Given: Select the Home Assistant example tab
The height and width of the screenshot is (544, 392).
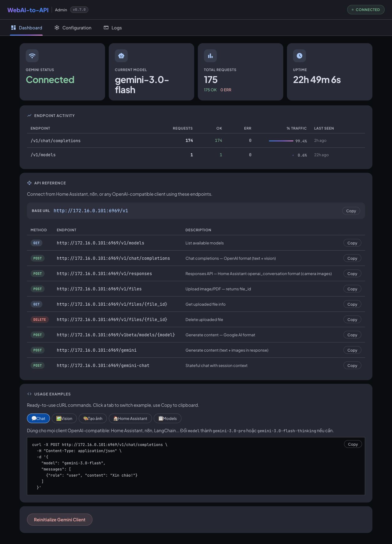Looking at the screenshot, I should coord(130,418).
